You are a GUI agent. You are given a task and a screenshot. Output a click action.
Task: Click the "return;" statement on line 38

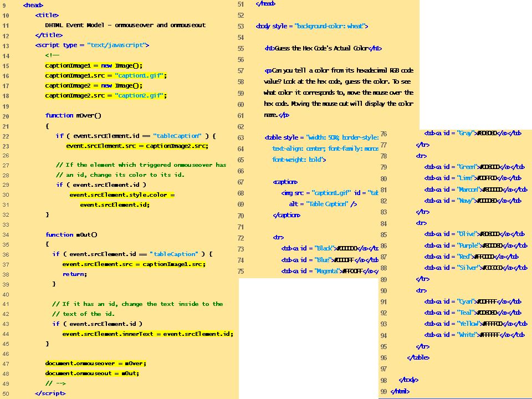tap(75, 274)
